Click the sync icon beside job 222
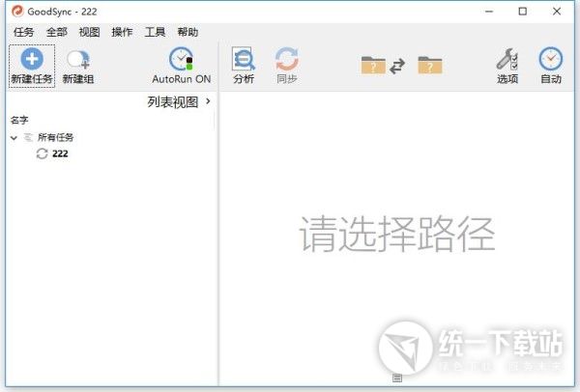 point(42,154)
